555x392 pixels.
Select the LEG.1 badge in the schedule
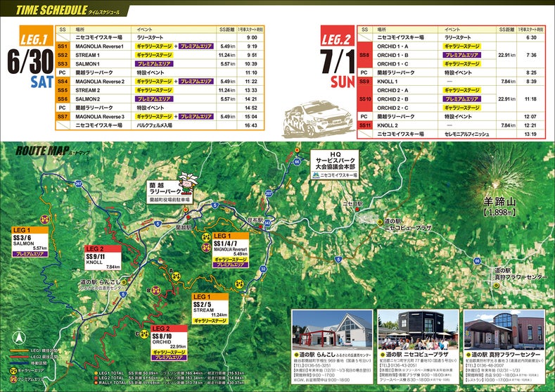point(29,39)
